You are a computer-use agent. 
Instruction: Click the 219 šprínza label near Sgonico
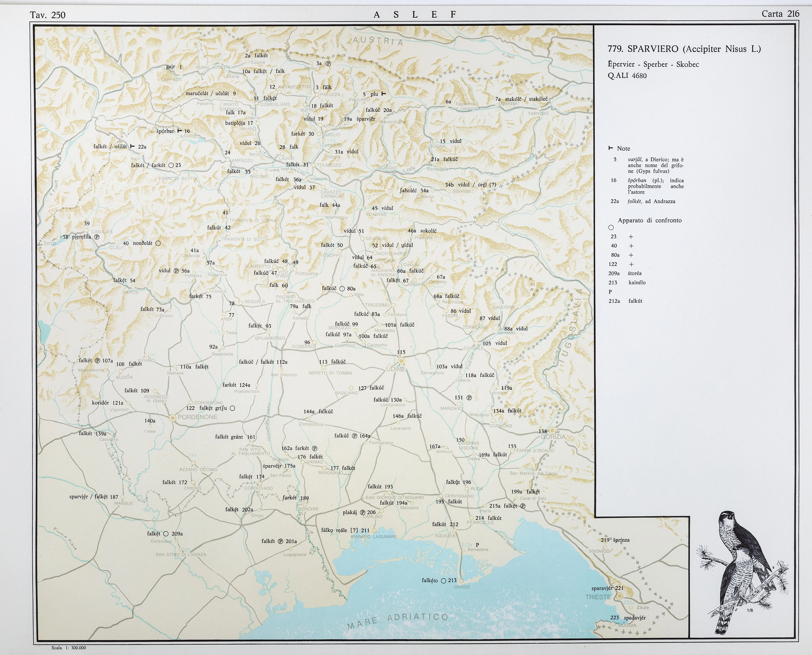615,540
